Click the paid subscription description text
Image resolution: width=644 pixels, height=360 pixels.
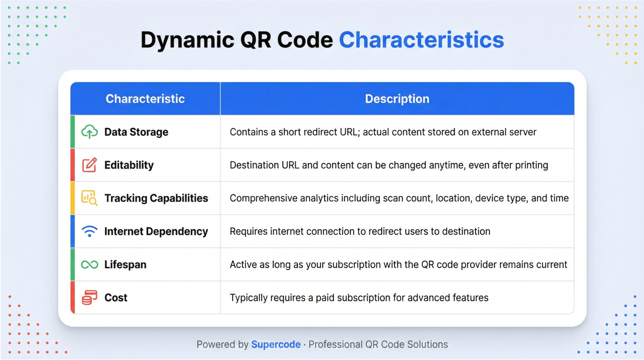point(359,298)
